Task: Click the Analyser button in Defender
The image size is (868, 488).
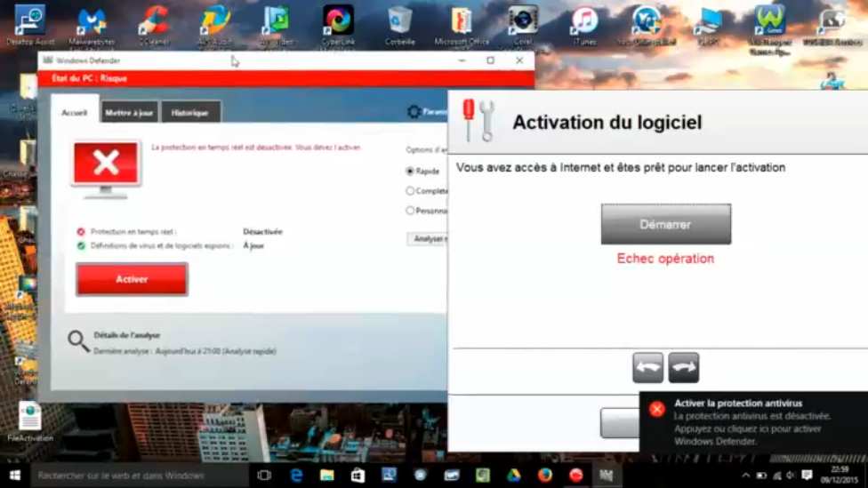Action: point(427,239)
